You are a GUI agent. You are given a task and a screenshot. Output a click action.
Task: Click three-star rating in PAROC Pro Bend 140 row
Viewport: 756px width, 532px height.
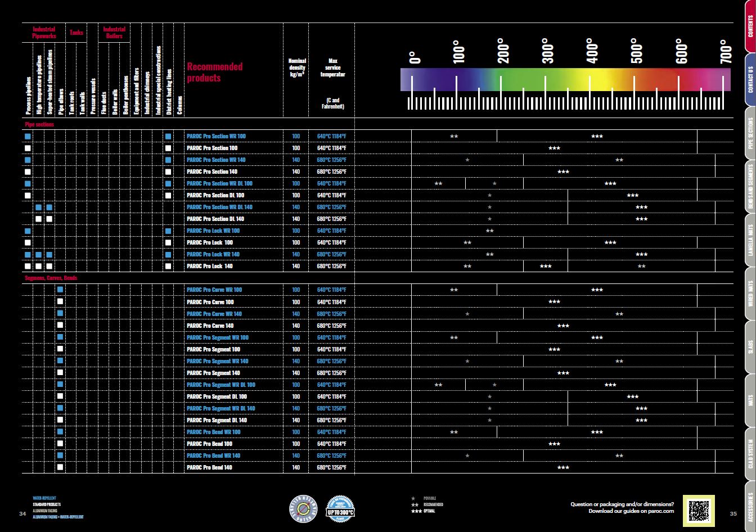tap(563, 467)
